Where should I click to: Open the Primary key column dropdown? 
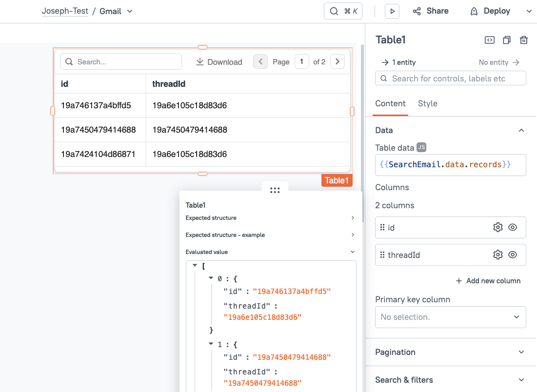[x=450, y=317]
